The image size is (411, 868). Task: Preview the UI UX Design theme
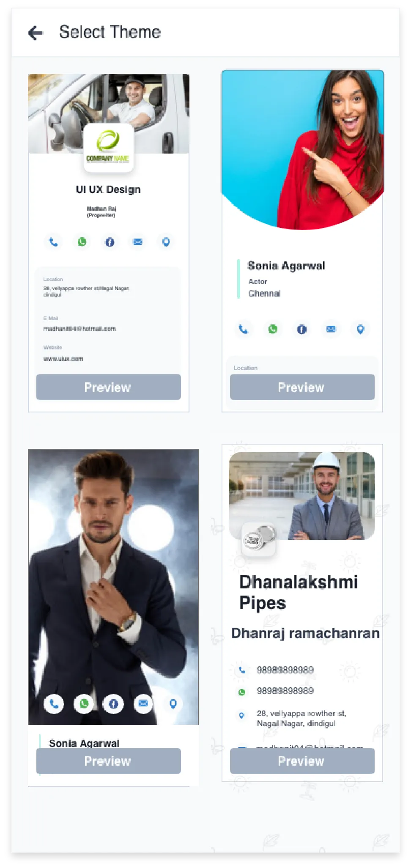pyautogui.click(x=109, y=387)
